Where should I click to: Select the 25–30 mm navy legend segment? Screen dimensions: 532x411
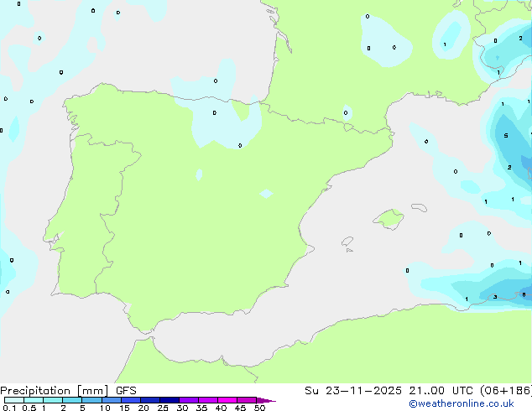tap(170, 400)
